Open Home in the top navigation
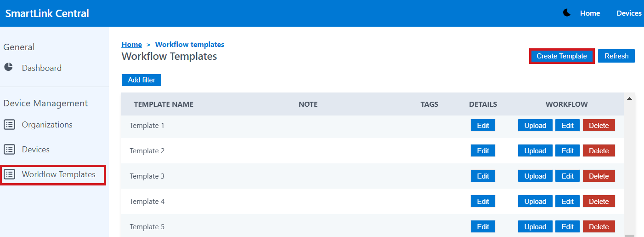The image size is (644, 237). pyautogui.click(x=590, y=13)
